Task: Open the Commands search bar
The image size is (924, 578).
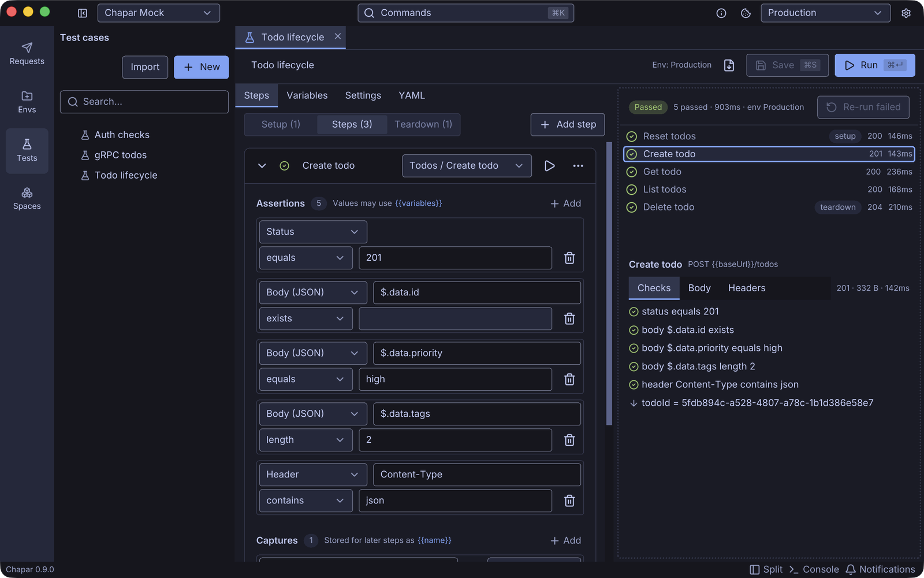Action: (466, 13)
